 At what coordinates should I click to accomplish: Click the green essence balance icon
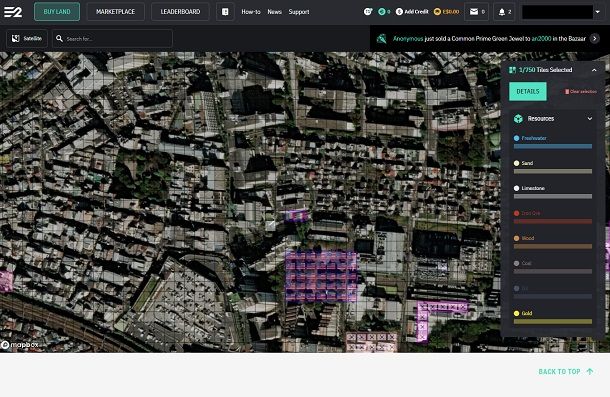tap(382, 12)
